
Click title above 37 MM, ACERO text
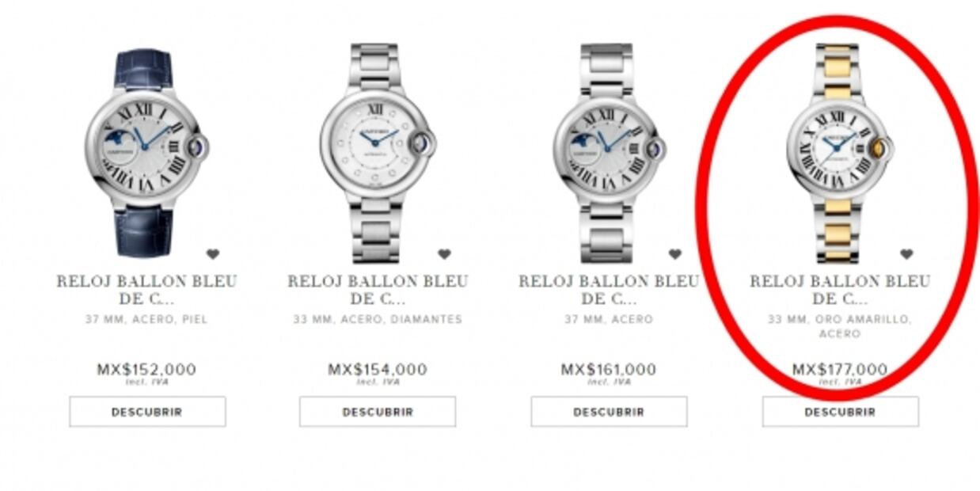pyautogui.click(x=609, y=290)
